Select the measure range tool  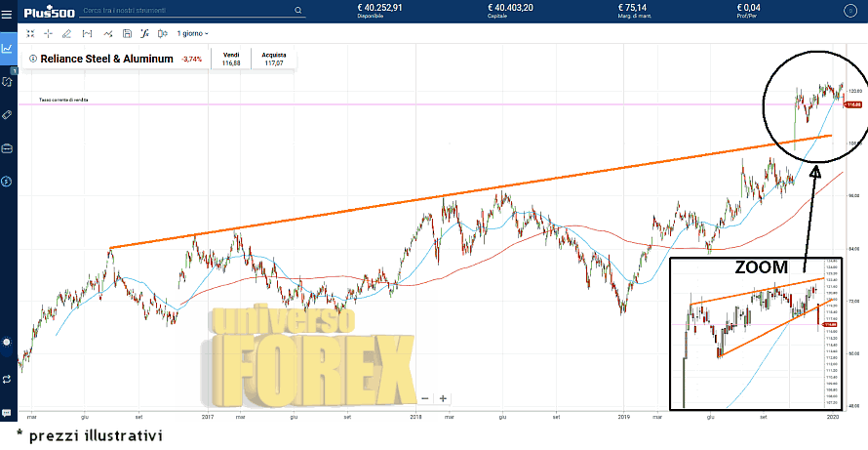pyautogui.click(x=87, y=33)
